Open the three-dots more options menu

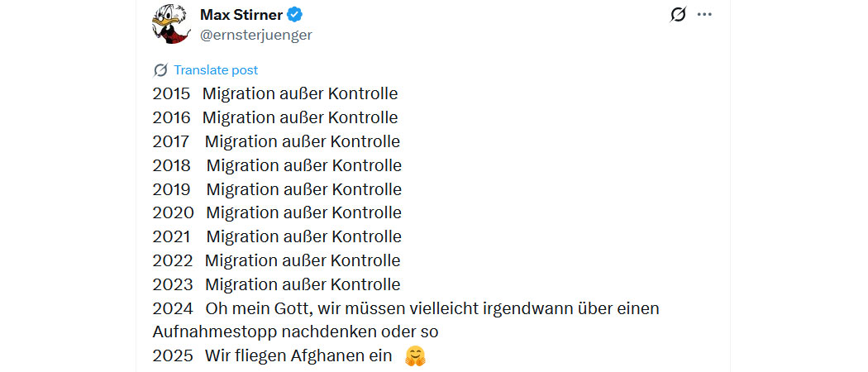[704, 14]
